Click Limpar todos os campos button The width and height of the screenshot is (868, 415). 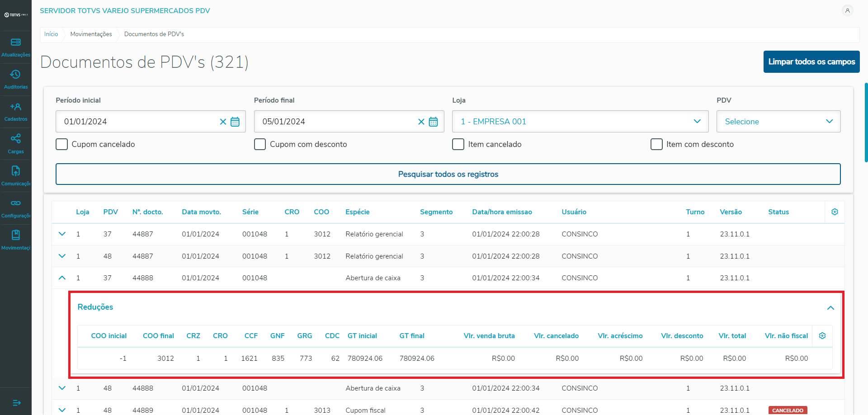(x=811, y=62)
